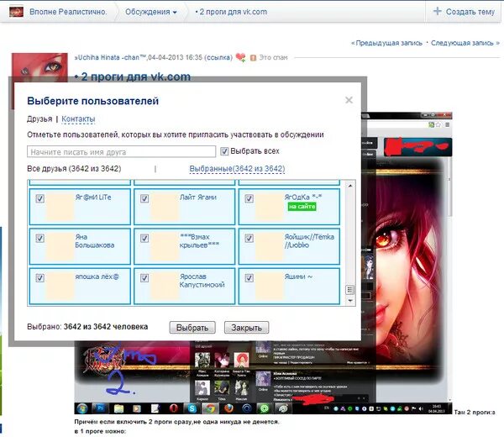
Task: Click the Закрыть button
Action: coord(246,328)
